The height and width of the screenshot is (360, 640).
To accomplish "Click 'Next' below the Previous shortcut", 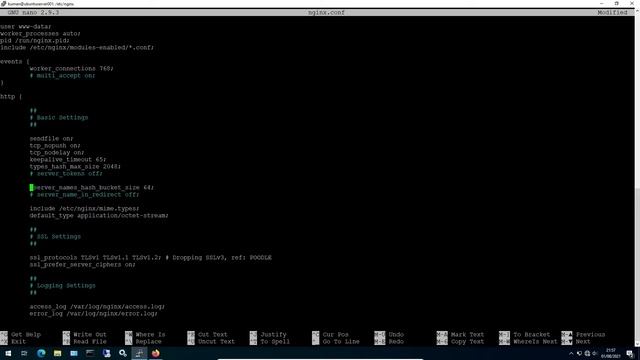I will (583, 341).
